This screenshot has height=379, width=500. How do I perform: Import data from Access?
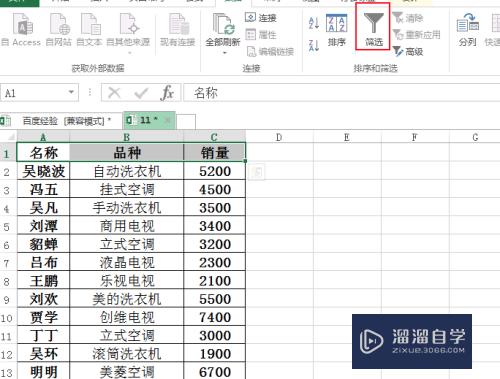coord(22,30)
